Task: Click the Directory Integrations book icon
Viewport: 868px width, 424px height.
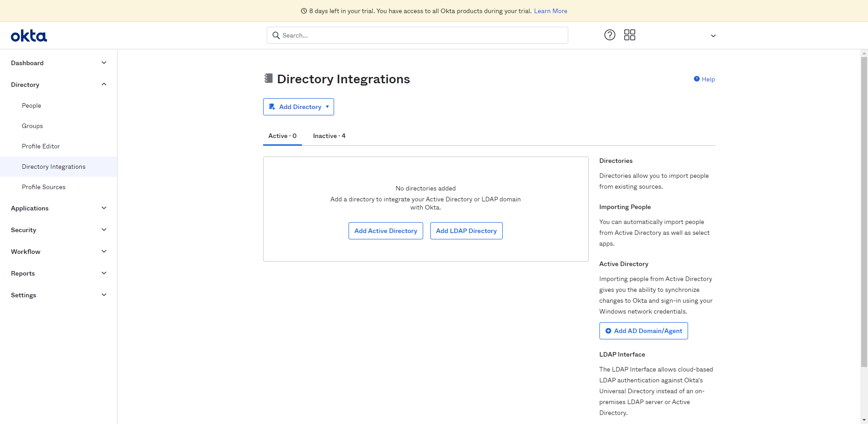Action: (269, 78)
